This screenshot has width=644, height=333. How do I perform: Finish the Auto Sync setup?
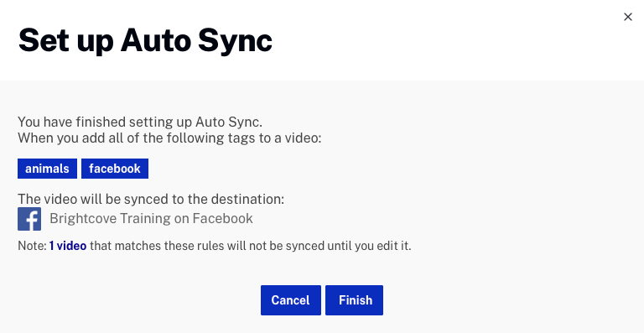tap(354, 300)
